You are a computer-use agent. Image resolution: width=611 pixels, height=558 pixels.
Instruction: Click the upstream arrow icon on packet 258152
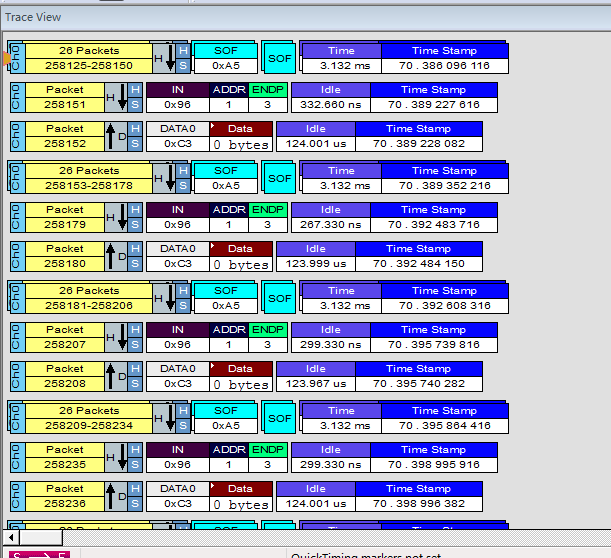(115, 137)
